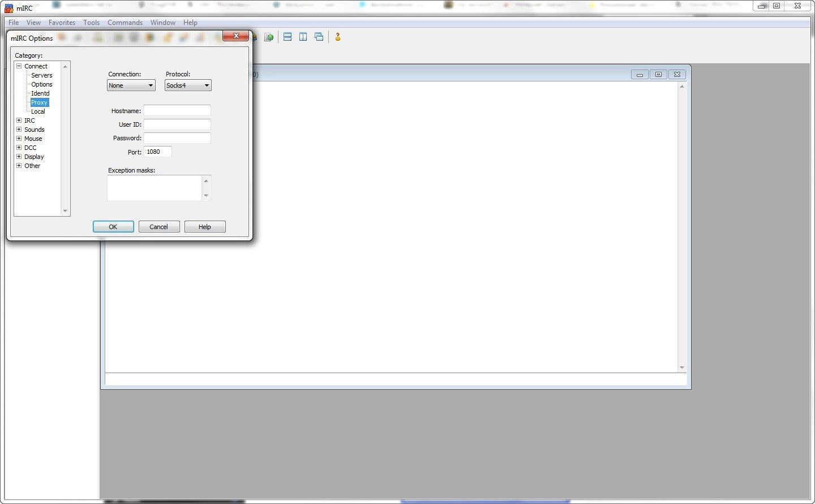Tile windows vertically via toolbar icon

pyautogui.click(x=303, y=37)
